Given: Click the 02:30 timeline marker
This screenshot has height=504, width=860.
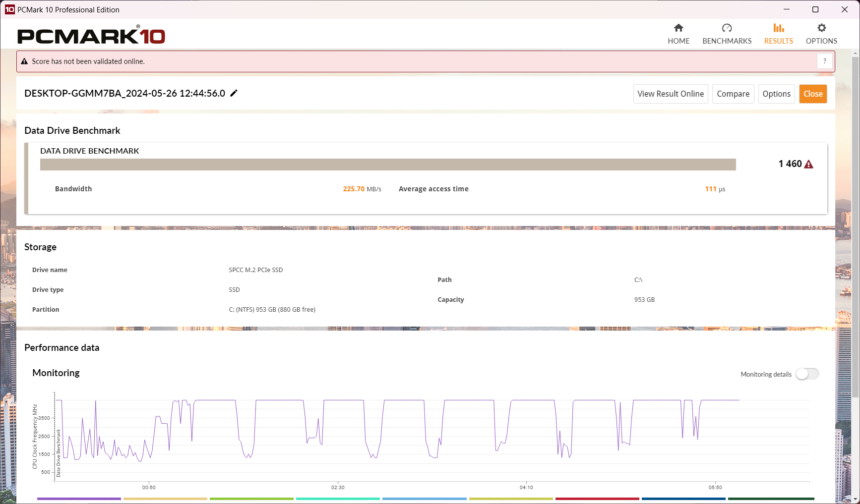Looking at the screenshot, I should [x=338, y=488].
